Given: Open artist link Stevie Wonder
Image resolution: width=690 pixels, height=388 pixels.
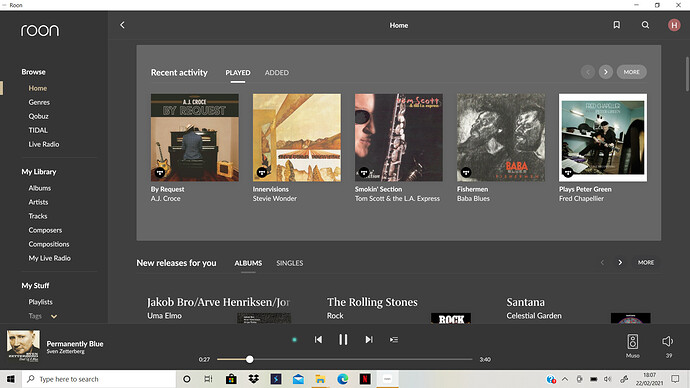Looking at the screenshot, I should [275, 198].
